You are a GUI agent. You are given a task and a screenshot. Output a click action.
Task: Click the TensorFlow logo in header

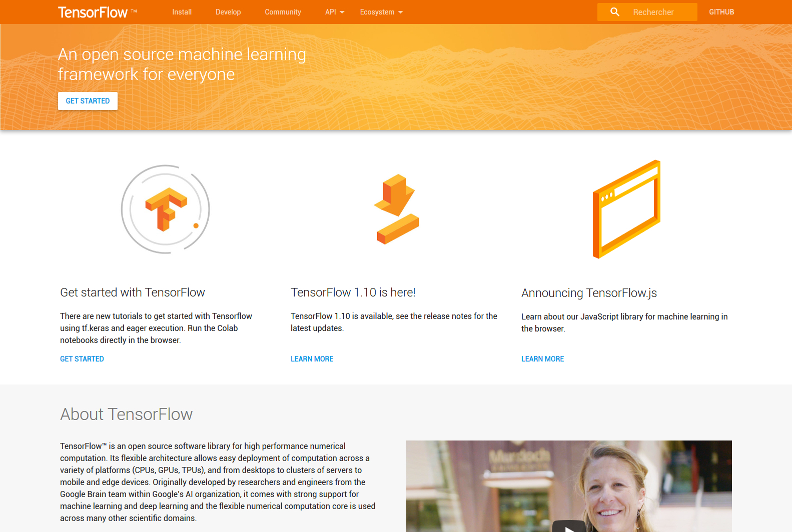tap(97, 12)
